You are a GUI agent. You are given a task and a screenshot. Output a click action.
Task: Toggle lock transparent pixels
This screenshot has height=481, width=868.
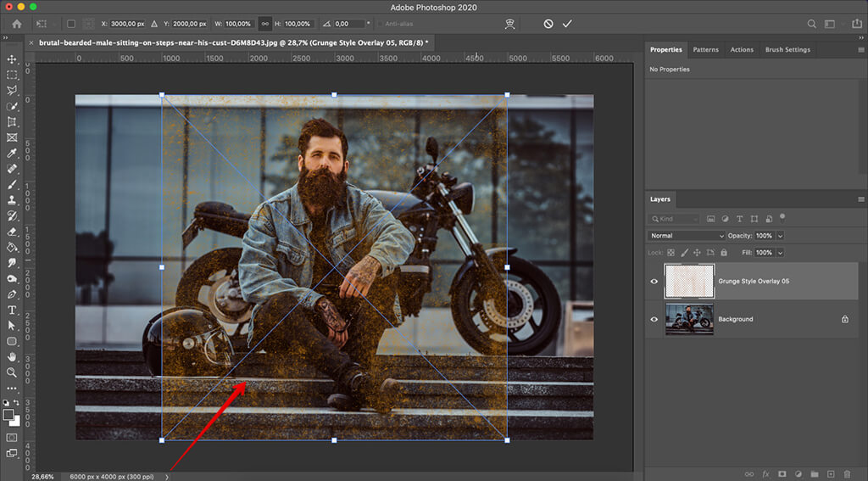[670, 253]
